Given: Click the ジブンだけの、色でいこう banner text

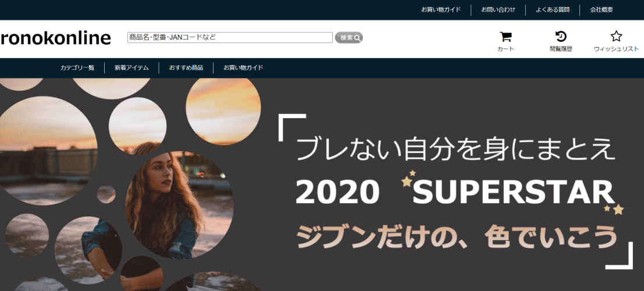Looking at the screenshot, I should 457,237.
